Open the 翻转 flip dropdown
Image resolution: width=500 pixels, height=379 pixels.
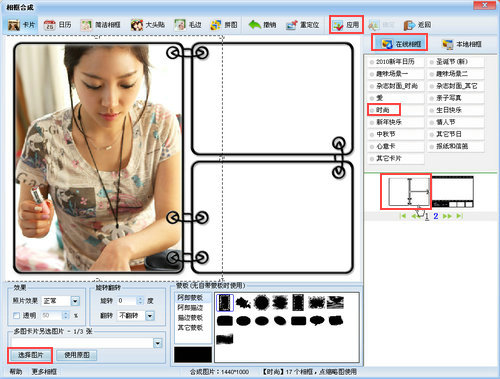point(150,316)
